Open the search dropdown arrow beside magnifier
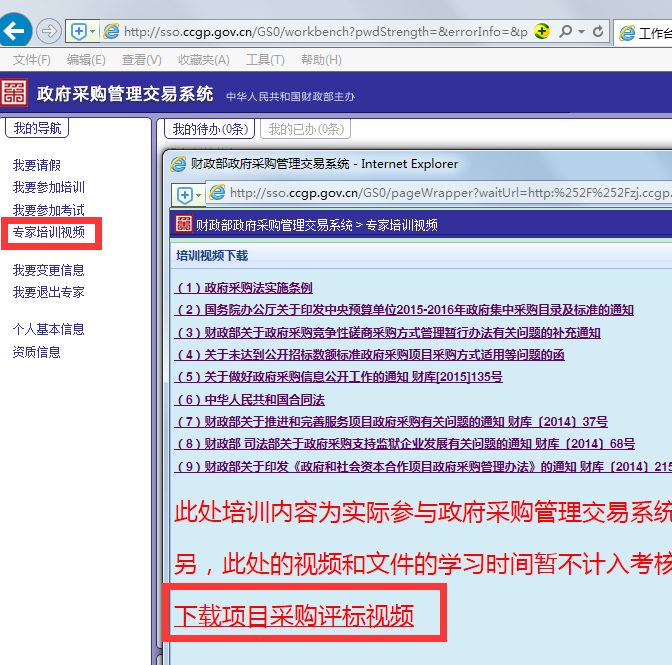The image size is (672, 665). (x=581, y=31)
